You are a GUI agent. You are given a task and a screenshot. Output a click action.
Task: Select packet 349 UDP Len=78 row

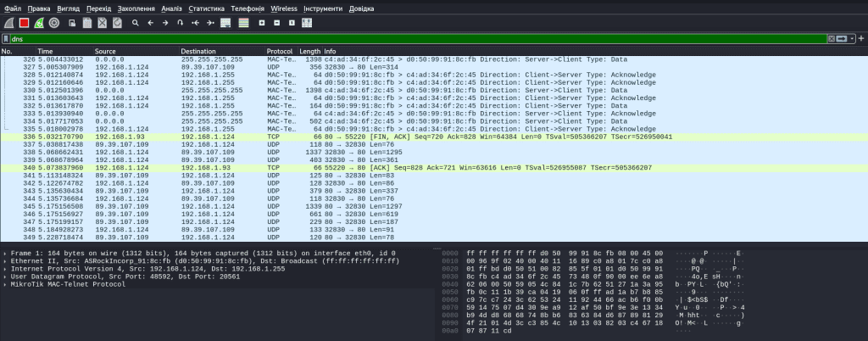[x=434, y=238]
